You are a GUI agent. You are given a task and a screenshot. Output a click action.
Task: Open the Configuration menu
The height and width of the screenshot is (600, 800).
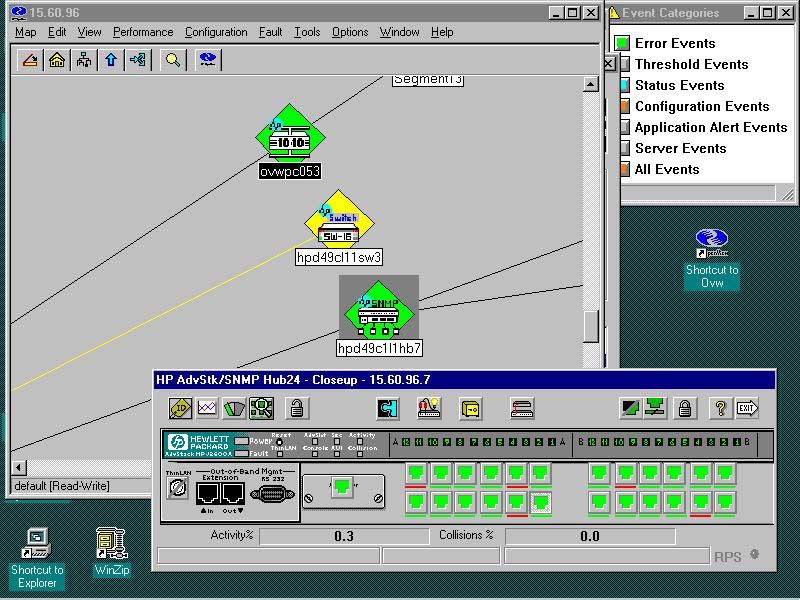coord(216,32)
